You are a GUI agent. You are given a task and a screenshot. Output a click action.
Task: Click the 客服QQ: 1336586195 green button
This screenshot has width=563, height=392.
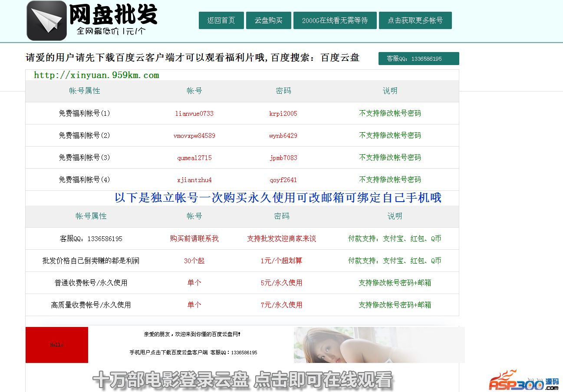point(418,59)
